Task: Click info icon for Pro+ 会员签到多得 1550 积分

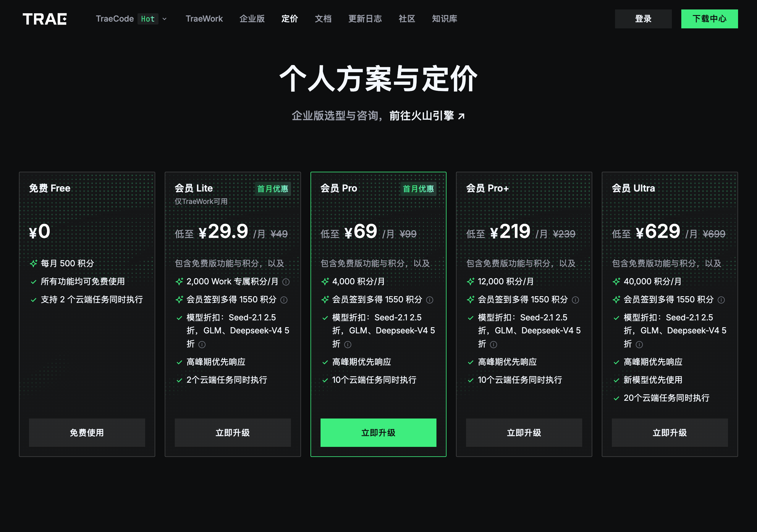Action: 575,300
